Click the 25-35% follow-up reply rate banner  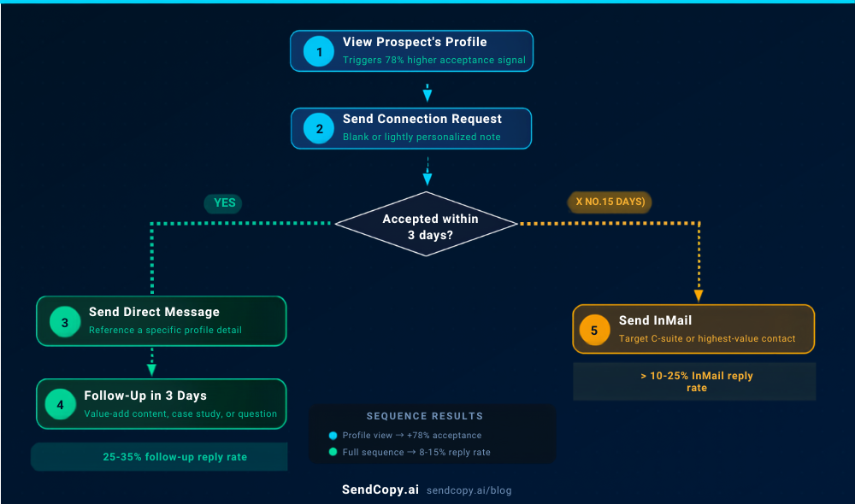[x=159, y=457]
